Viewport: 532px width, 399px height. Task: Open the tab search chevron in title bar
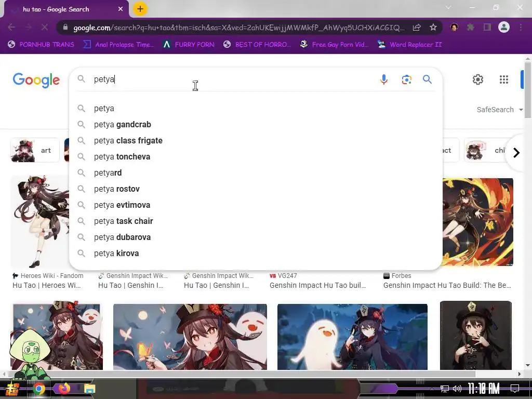point(448,7)
